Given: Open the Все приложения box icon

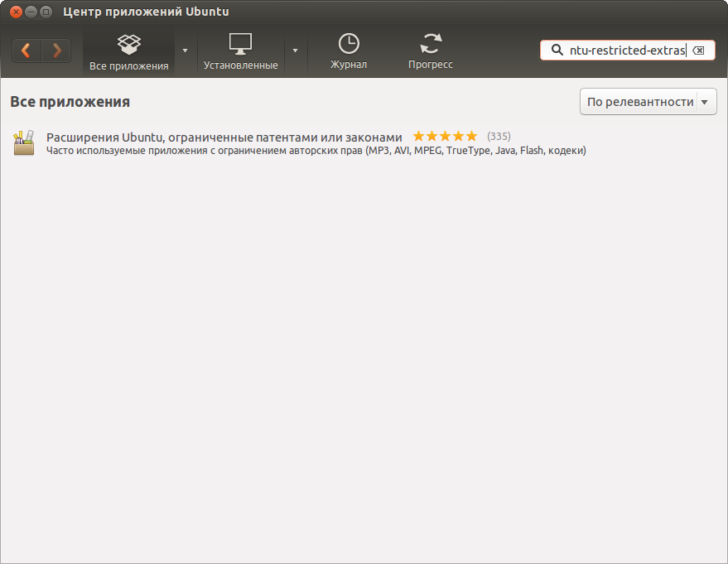Looking at the screenshot, I should 128,45.
